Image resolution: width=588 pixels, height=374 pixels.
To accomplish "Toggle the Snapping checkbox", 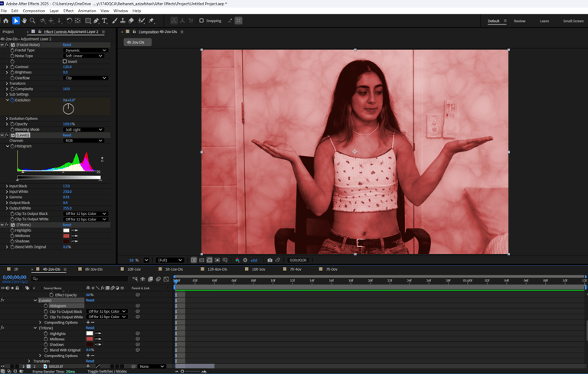I will [x=201, y=21].
